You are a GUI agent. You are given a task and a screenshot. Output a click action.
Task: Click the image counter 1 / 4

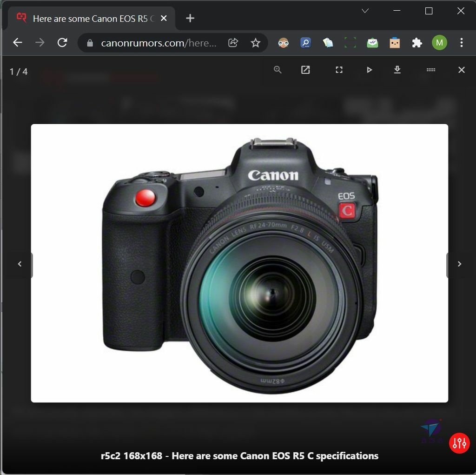point(19,72)
